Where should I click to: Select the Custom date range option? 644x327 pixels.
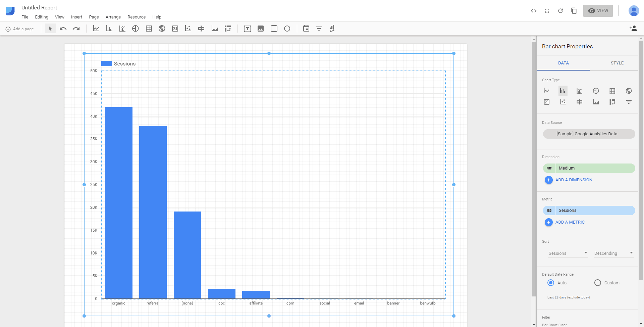click(x=597, y=283)
